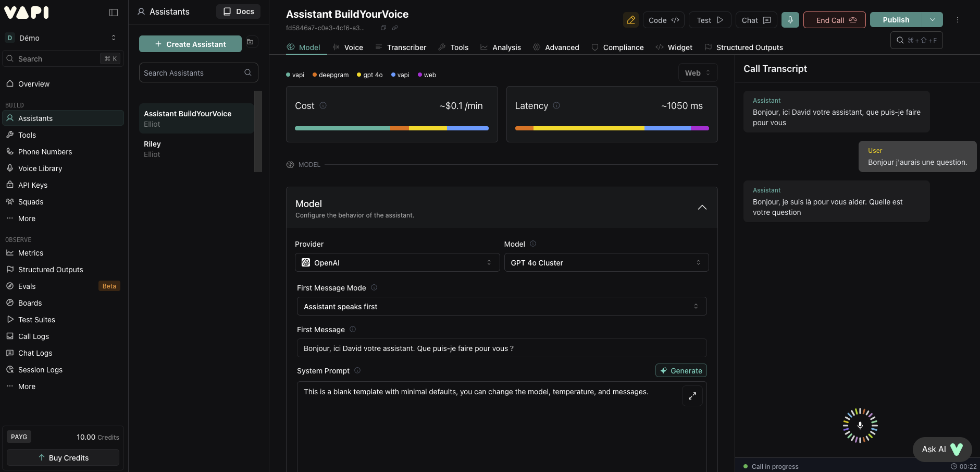Click the animated microphone call indicator
The image size is (980, 472).
tap(860, 426)
